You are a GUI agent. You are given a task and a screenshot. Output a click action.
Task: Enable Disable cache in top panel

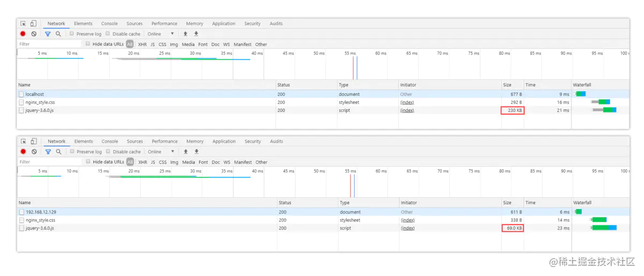tap(107, 34)
